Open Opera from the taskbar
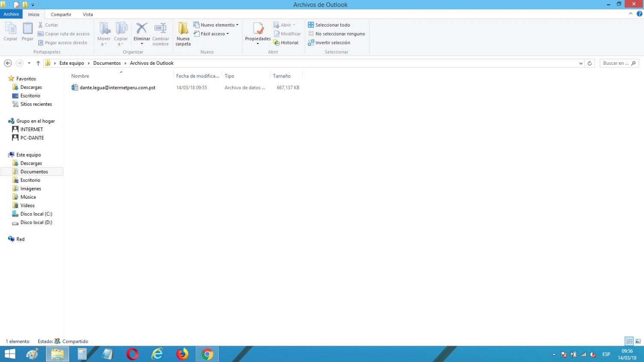Screen dimensions: 644x362 (x=132, y=354)
